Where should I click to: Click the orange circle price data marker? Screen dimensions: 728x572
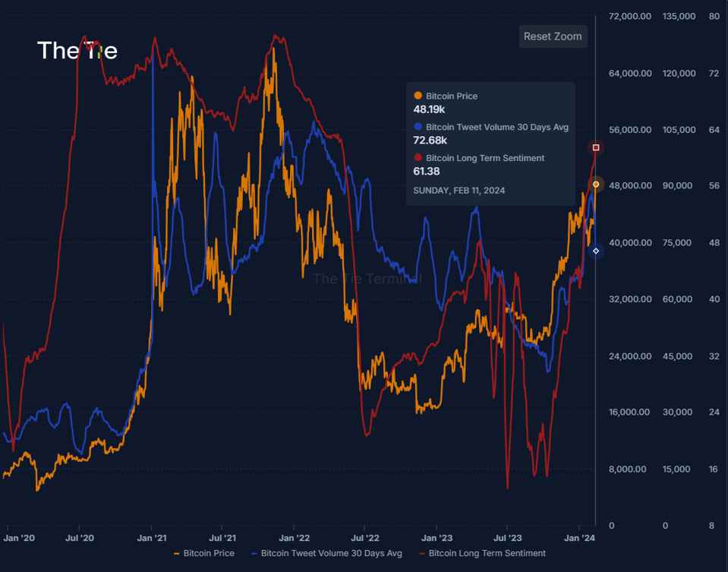[x=596, y=185]
